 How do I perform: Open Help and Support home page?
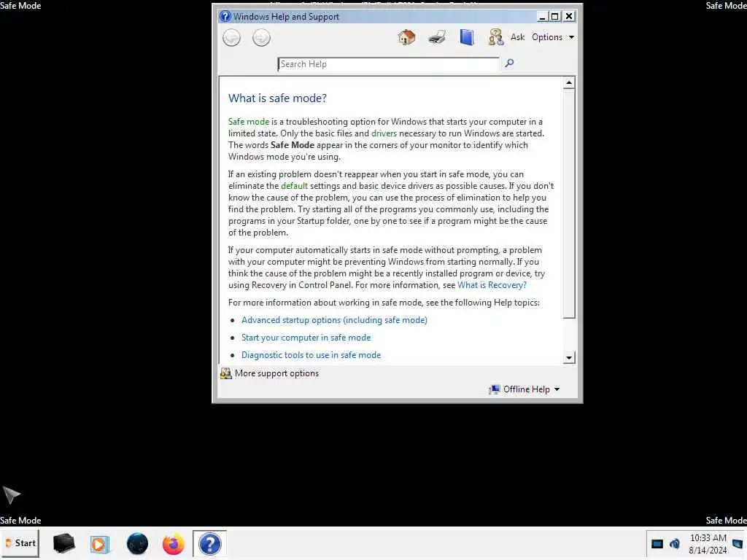(406, 37)
